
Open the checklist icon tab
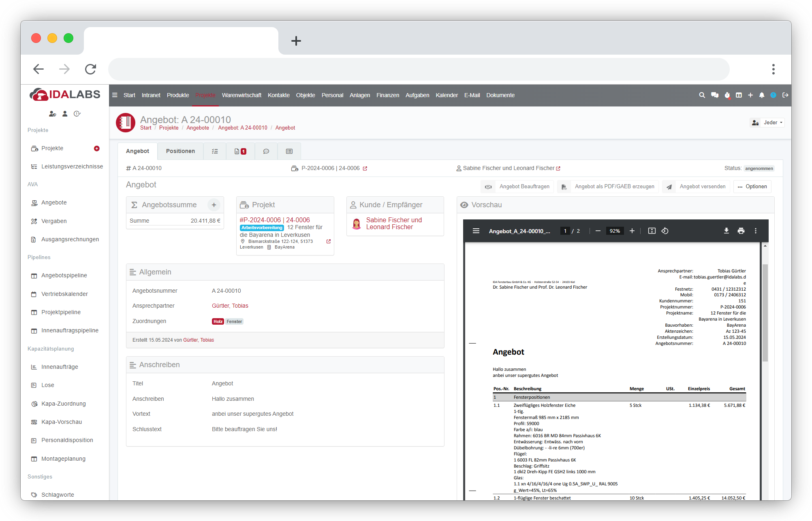click(215, 151)
